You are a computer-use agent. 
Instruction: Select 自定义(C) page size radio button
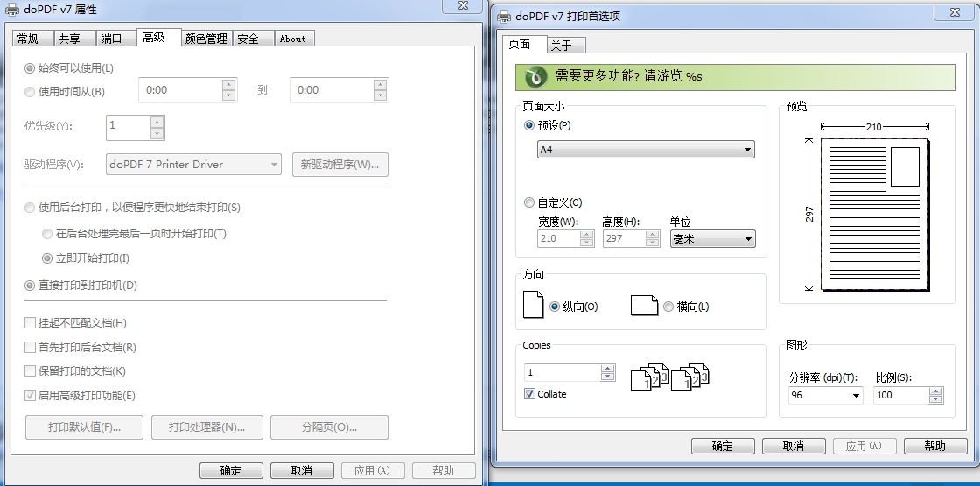[529, 202]
